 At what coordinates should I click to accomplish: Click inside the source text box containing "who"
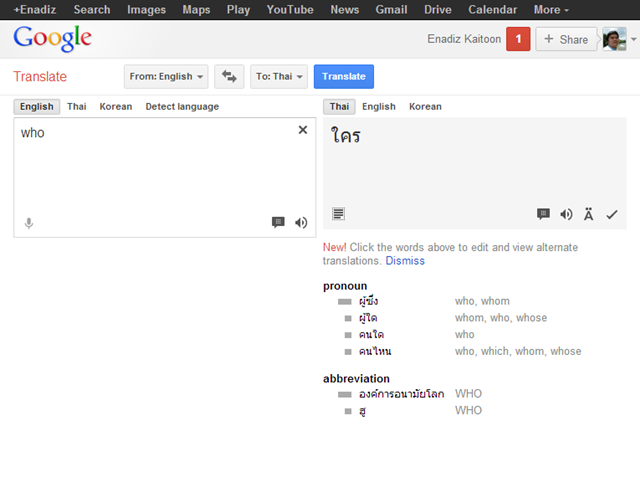click(x=150, y=170)
